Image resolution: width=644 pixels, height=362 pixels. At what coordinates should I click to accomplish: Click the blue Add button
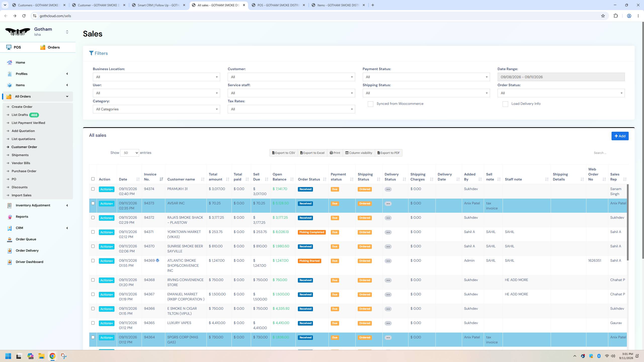tap(620, 136)
